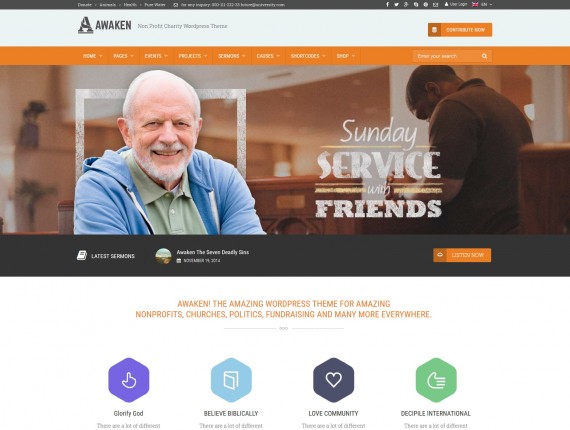
Task: Open the Events menu item
Action: [x=156, y=56]
